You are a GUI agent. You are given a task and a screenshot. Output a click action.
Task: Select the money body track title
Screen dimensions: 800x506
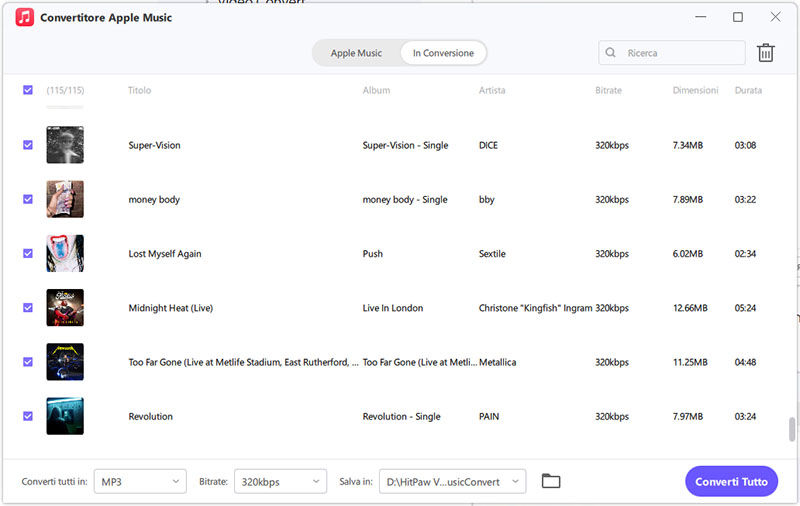(154, 199)
